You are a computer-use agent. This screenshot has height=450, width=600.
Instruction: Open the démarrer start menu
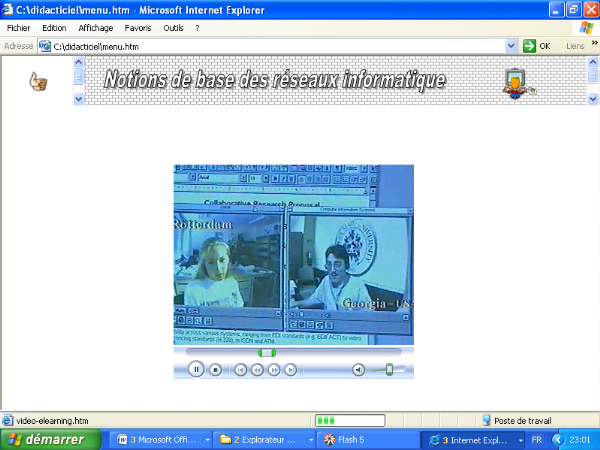point(50,439)
